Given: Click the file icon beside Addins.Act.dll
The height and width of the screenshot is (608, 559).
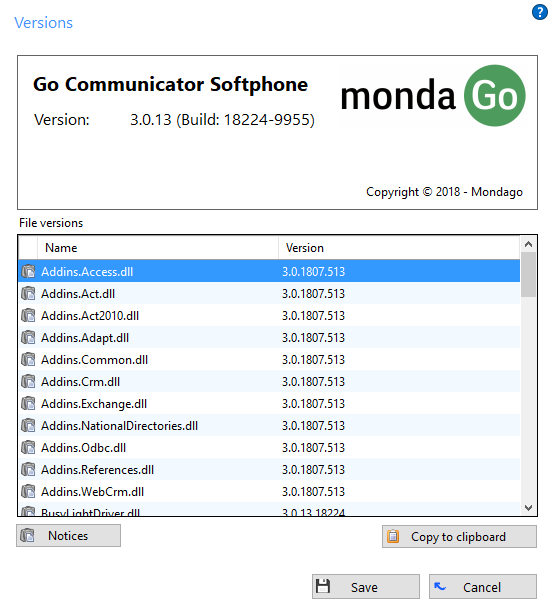Looking at the screenshot, I should [x=28, y=294].
